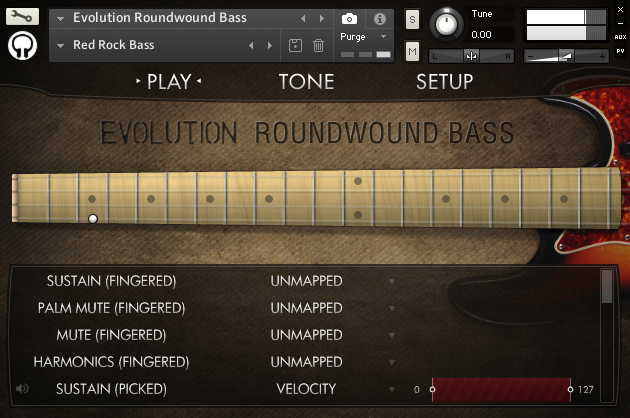This screenshot has height=418, width=630.
Task: Toggle the PV performance view
Action: point(620,51)
